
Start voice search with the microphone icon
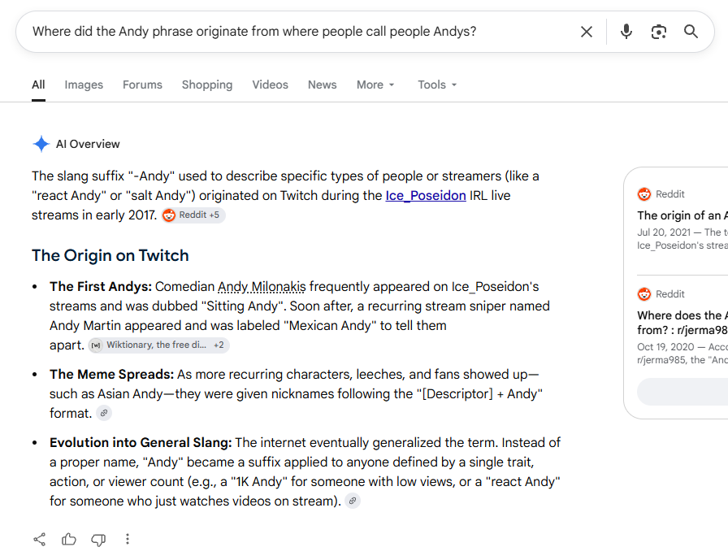click(626, 32)
